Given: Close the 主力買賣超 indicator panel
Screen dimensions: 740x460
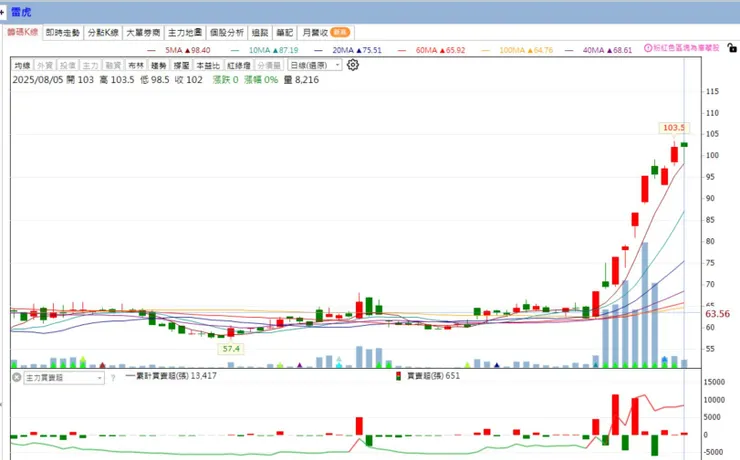Looking at the screenshot, I should coord(17,377).
